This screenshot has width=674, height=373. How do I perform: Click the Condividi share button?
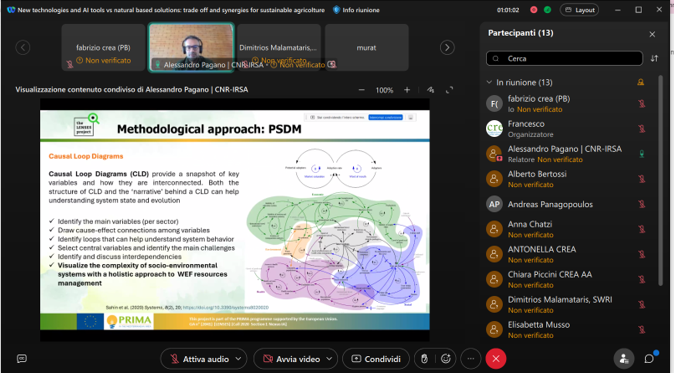tap(376, 359)
